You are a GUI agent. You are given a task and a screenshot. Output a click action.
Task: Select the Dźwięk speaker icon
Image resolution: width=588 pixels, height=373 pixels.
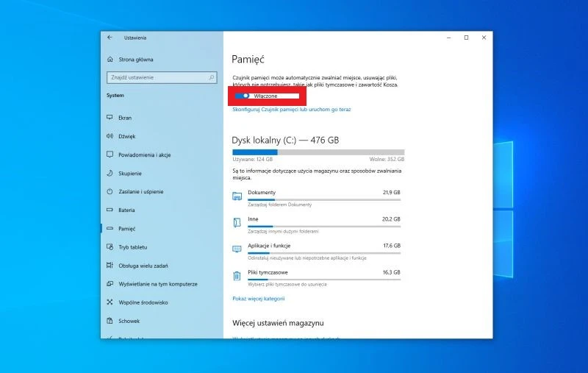point(110,136)
